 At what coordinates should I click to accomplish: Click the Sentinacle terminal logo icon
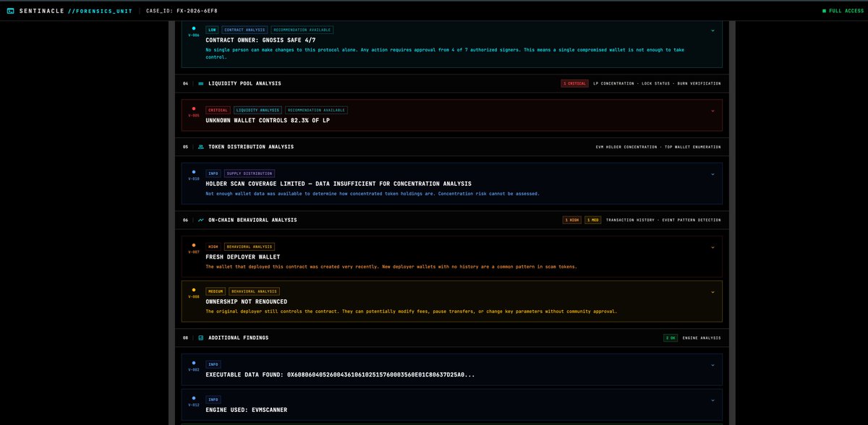10,11
